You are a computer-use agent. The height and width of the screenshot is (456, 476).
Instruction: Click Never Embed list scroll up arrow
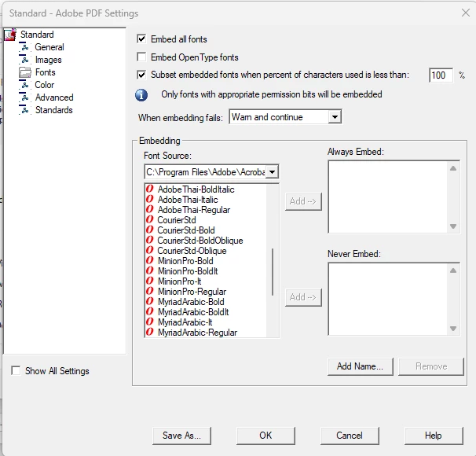coord(453,270)
